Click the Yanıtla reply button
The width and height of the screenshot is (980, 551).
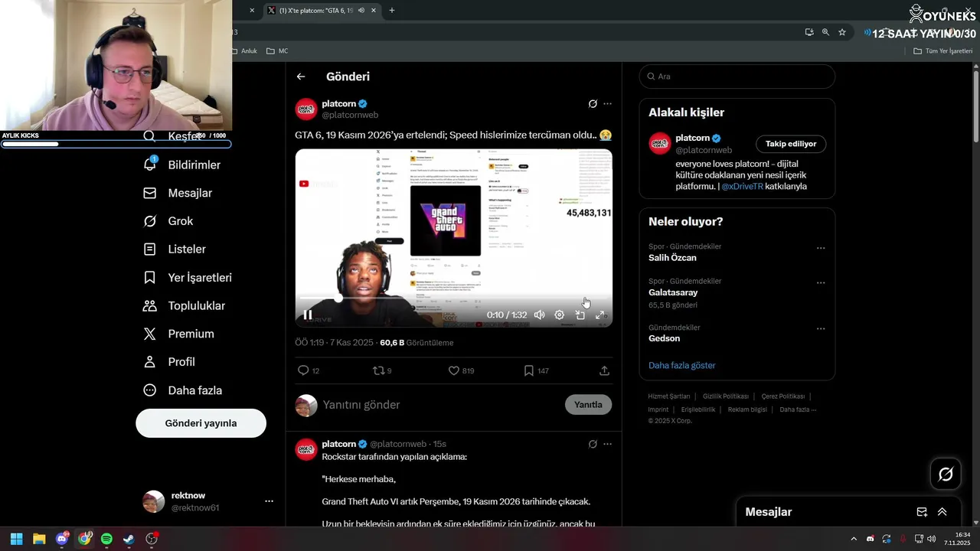[588, 405]
